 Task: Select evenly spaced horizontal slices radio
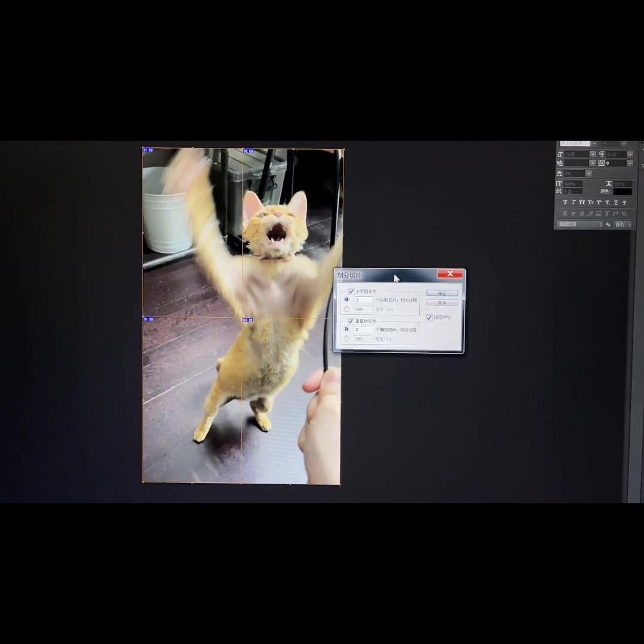pyautogui.click(x=346, y=299)
